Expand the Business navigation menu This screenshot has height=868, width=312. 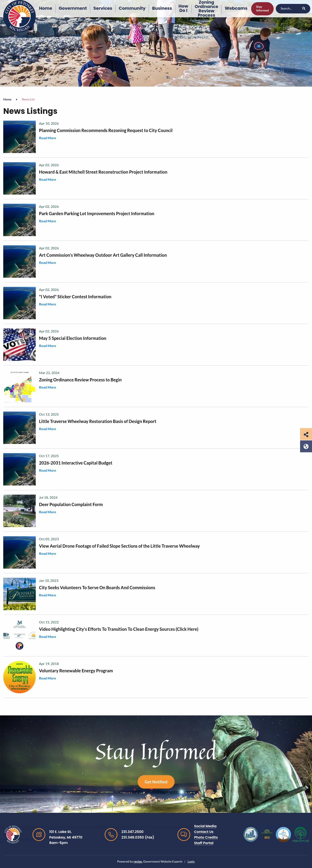[x=162, y=8]
